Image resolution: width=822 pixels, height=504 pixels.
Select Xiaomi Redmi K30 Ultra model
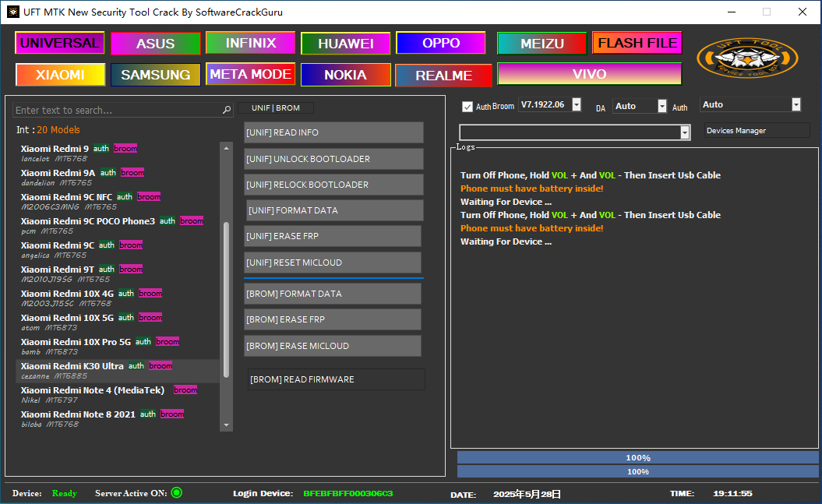click(x=118, y=370)
